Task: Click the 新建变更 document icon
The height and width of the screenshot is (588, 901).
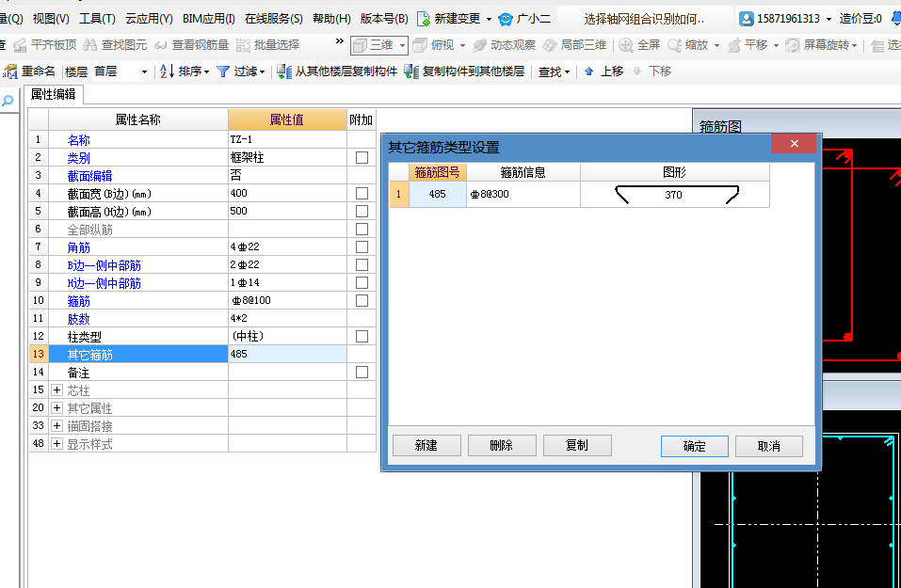Action: click(424, 19)
